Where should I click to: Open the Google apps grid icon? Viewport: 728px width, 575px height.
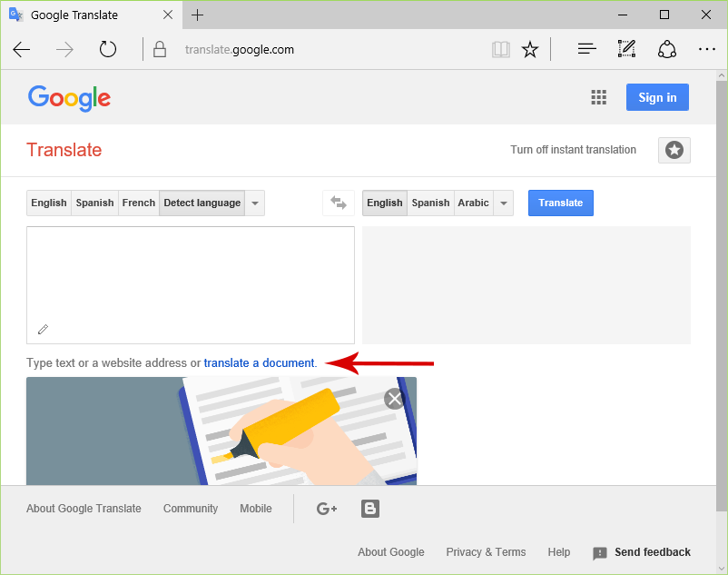coord(598,97)
